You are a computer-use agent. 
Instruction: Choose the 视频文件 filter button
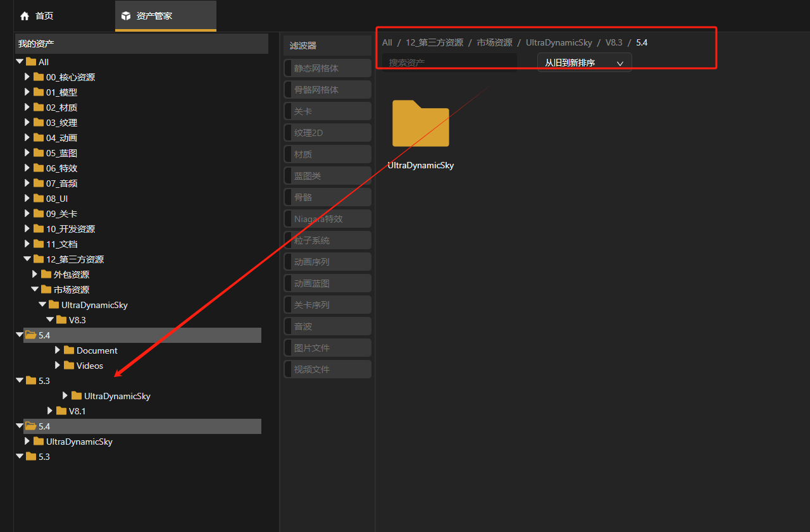(x=327, y=369)
